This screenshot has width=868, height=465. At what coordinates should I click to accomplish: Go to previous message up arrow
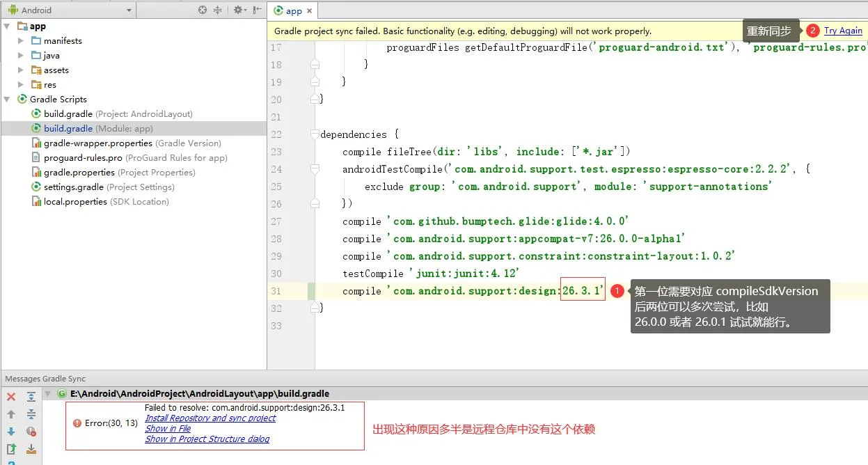11,414
